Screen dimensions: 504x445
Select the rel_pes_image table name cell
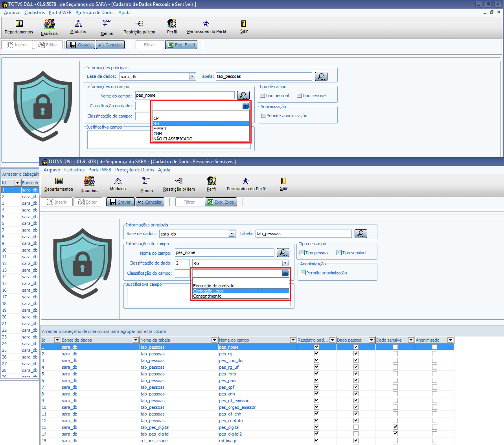(179, 441)
